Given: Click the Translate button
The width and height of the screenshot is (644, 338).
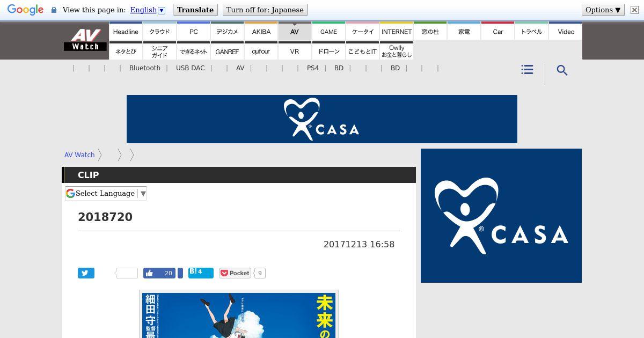Looking at the screenshot, I should [x=195, y=10].
